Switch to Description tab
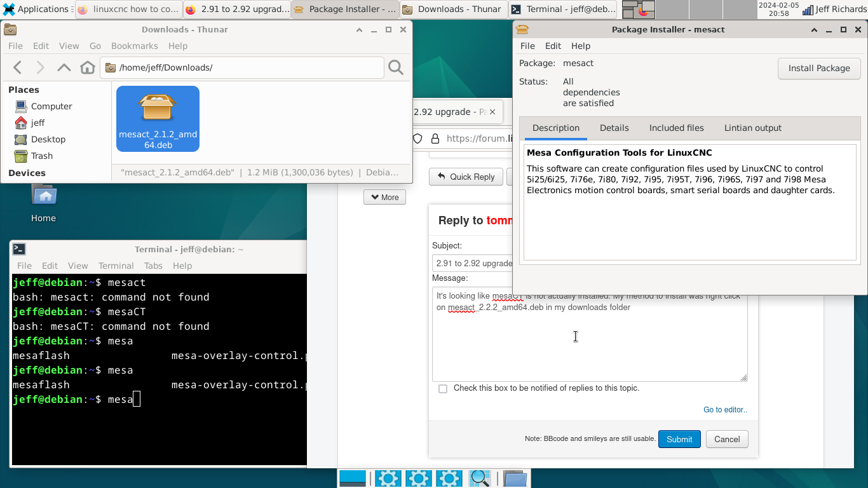The image size is (868, 488). [556, 128]
